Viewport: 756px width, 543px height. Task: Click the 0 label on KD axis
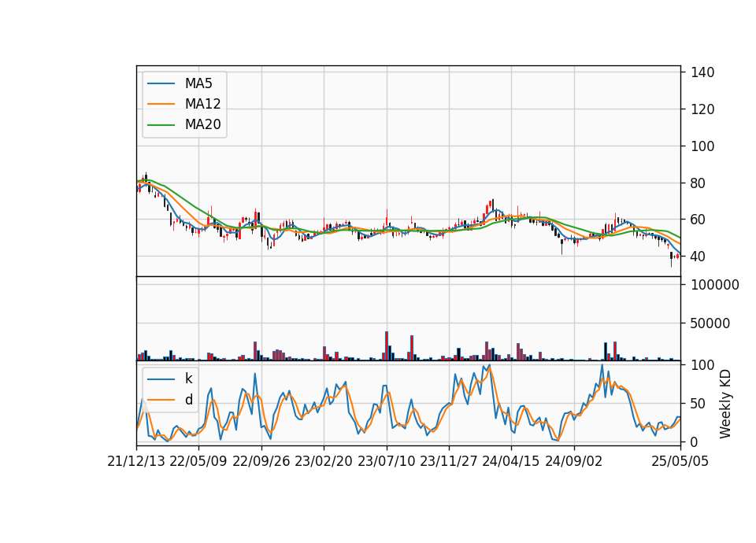(x=695, y=441)
